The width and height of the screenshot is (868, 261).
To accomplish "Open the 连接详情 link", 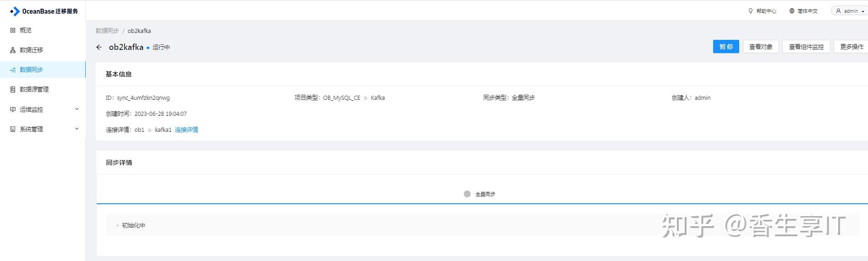I will (x=187, y=130).
